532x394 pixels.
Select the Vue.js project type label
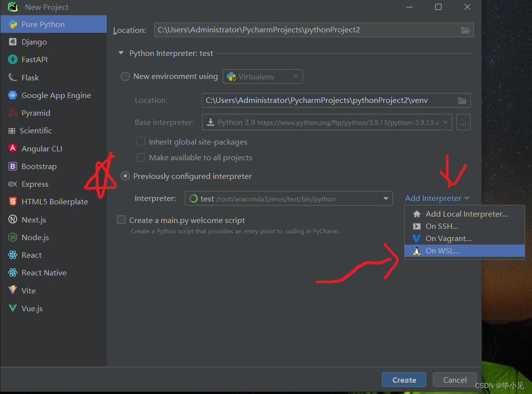coord(32,308)
